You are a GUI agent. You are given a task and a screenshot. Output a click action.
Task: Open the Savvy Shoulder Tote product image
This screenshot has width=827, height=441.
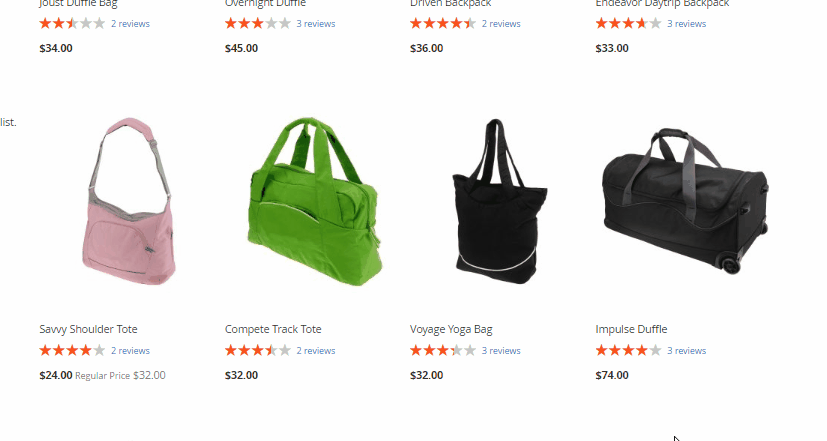click(x=129, y=201)
